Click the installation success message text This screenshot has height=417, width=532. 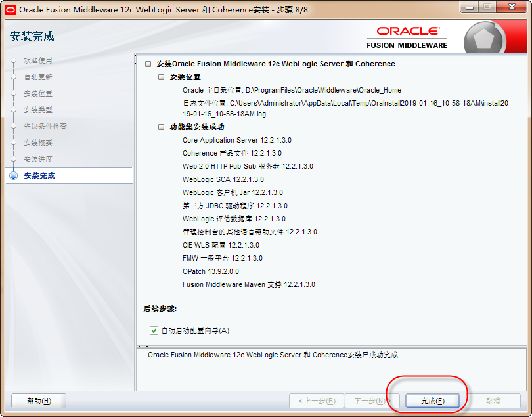click(x=273, y=355)
